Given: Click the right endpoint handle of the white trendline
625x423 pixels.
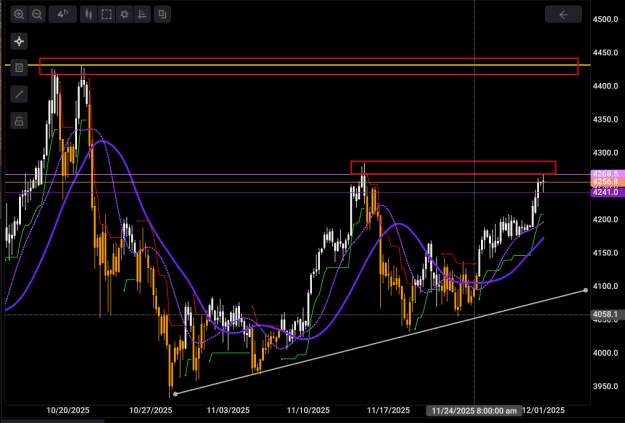Looking at the screenshot, I should pyautogui.click(x=586, y=290).
